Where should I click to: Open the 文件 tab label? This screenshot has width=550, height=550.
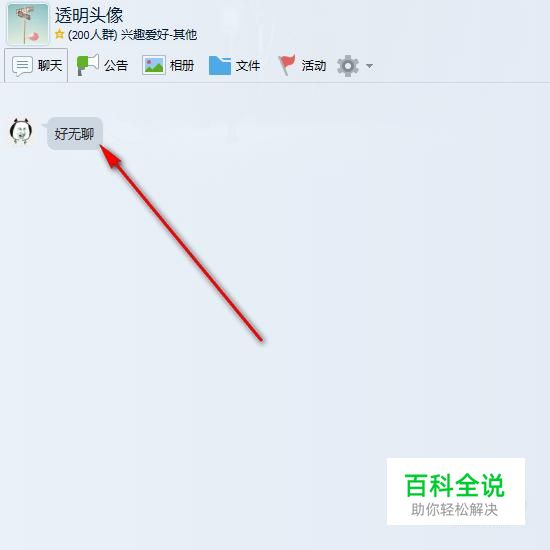tap(248, 66)
